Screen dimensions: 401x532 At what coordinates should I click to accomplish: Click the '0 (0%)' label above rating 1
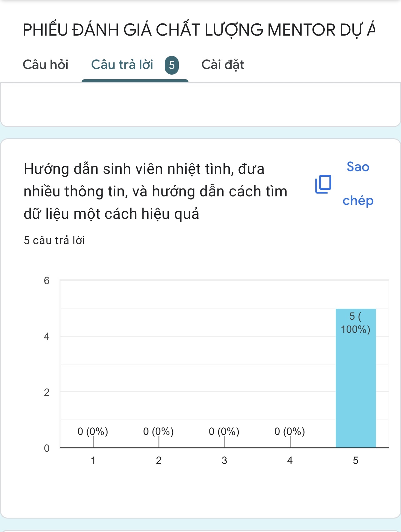pos(93,431)
